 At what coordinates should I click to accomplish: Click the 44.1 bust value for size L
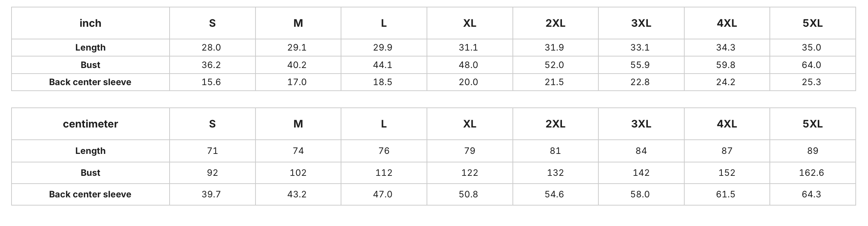point(383,65)
